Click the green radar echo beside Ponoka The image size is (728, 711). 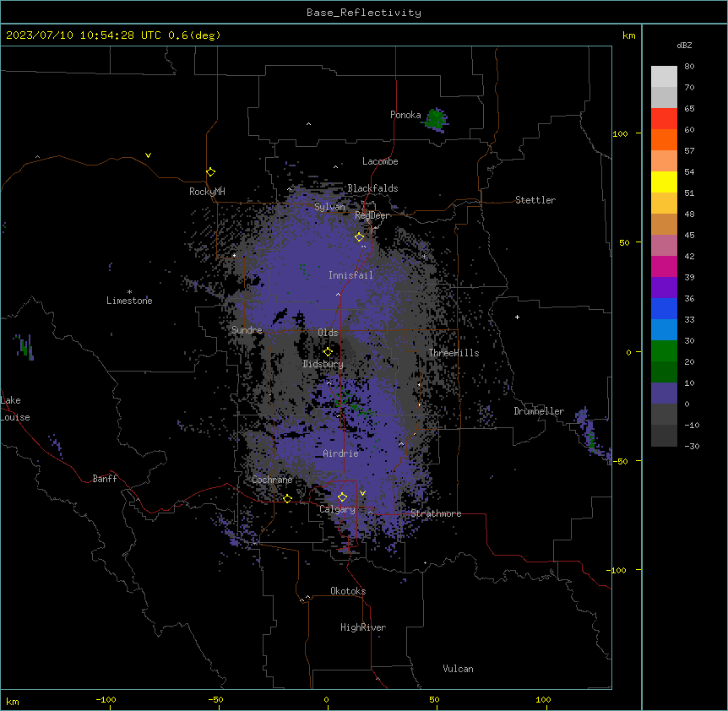coord(436,119)
